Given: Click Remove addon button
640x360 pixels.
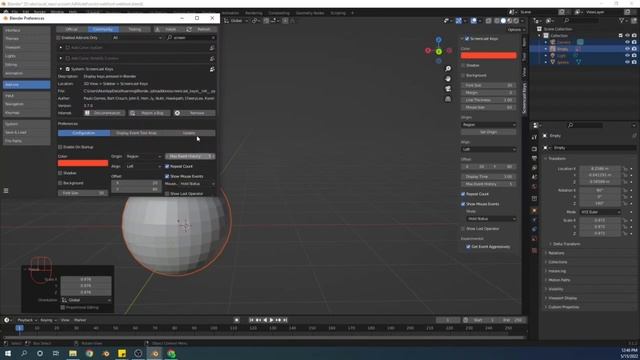Looking at the screenshot, I should pos(194,113).
